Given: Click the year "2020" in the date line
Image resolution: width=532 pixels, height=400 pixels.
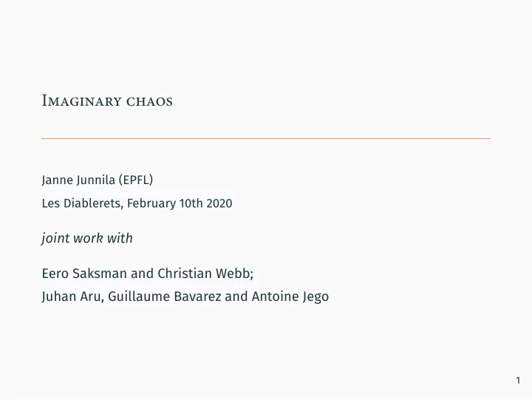Looking at the screenshot, I should click(x=219, y=203).
